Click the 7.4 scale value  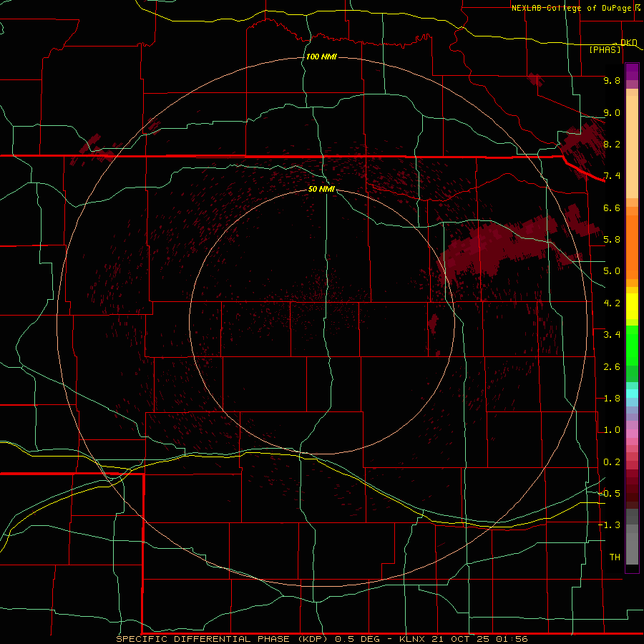point(612,176)
